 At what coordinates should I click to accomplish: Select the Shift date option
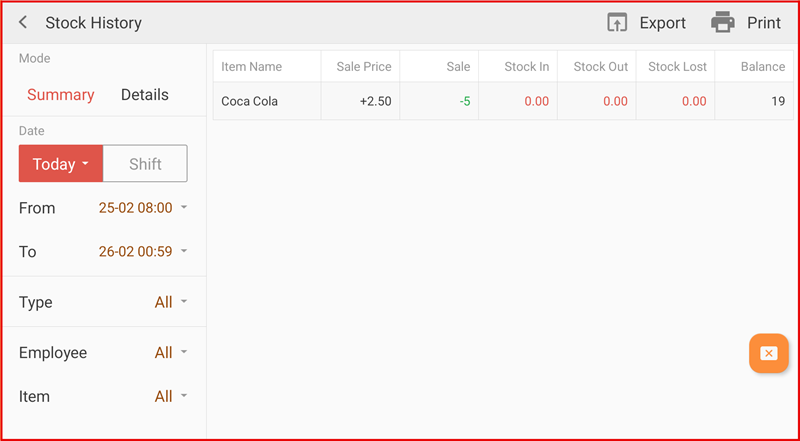(145, 164)
